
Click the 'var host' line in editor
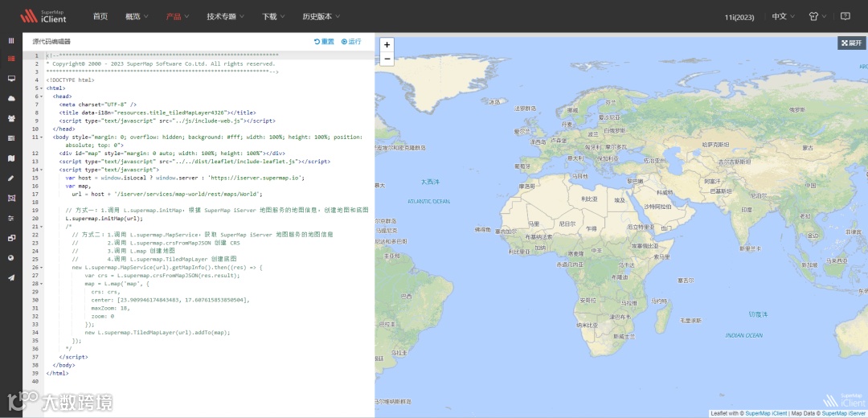(185, 178)
